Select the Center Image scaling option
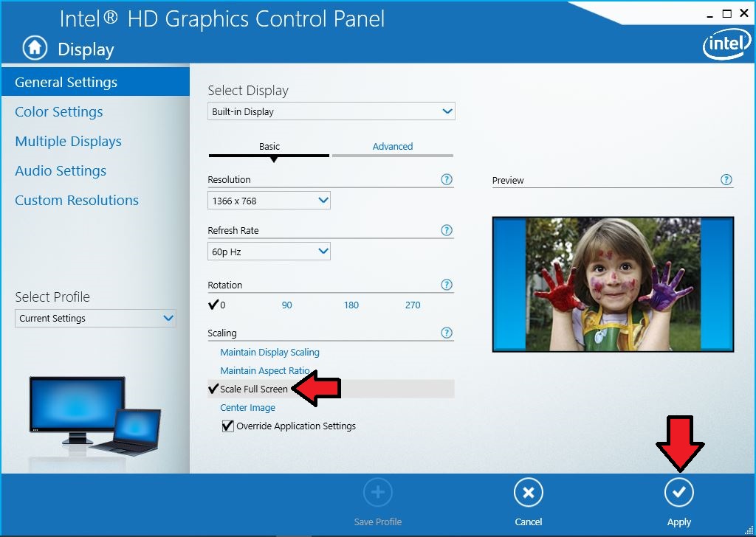756x537 pixels. pos(247,407)
